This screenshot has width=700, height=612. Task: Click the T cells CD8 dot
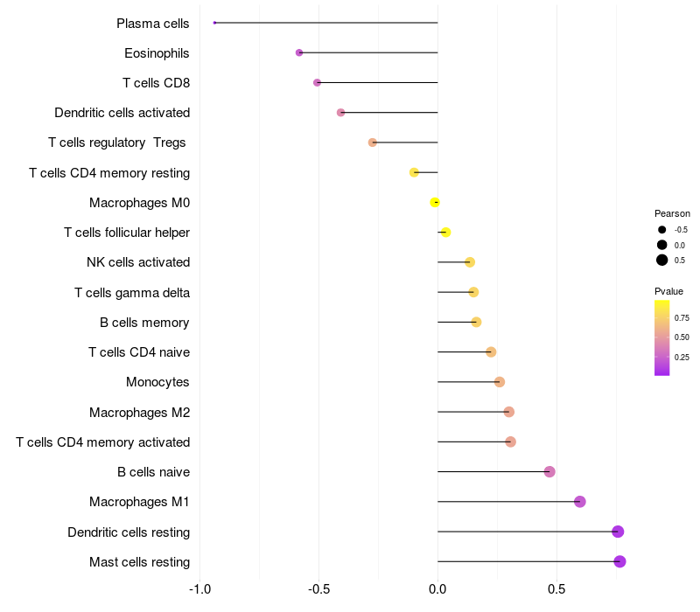pos(317,82)
